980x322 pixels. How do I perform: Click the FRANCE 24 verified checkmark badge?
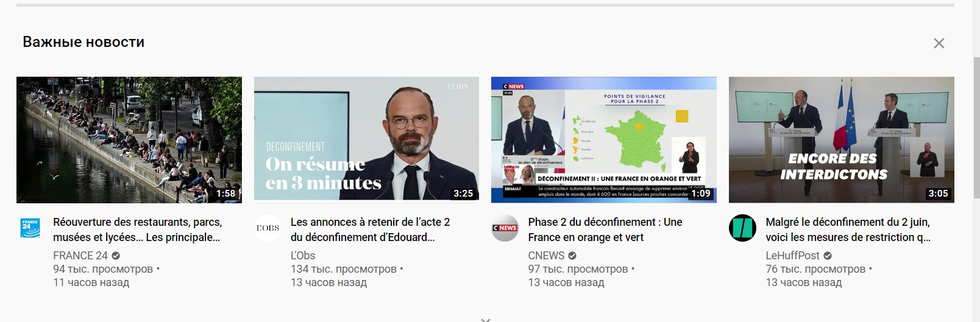coord(116,256)
